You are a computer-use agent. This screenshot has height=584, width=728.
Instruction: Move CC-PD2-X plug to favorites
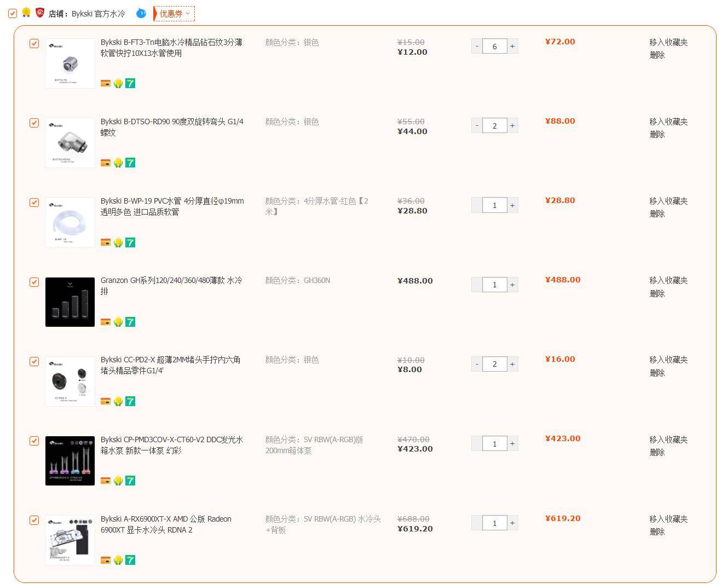coord(668,360)
